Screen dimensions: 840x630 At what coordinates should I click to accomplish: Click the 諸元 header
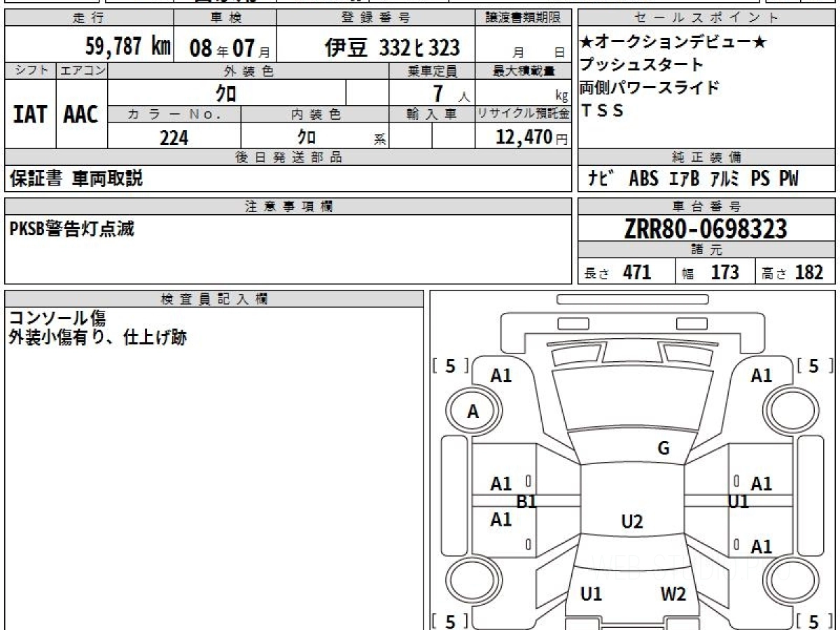[x=706, y=250]
